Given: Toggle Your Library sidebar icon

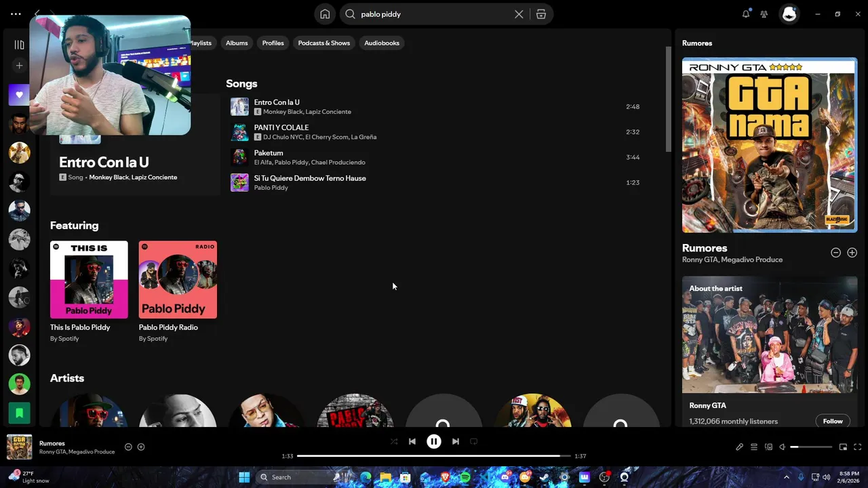Looking at the screenshot, I should point(19,45).
